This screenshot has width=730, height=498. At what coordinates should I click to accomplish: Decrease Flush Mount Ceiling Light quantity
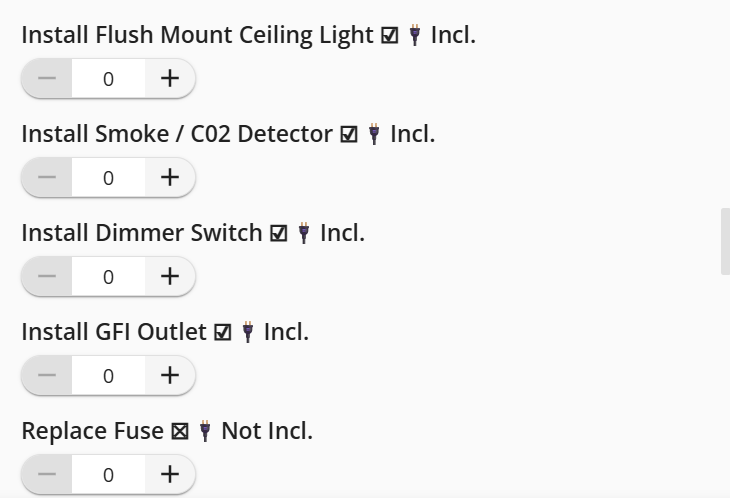47,79
